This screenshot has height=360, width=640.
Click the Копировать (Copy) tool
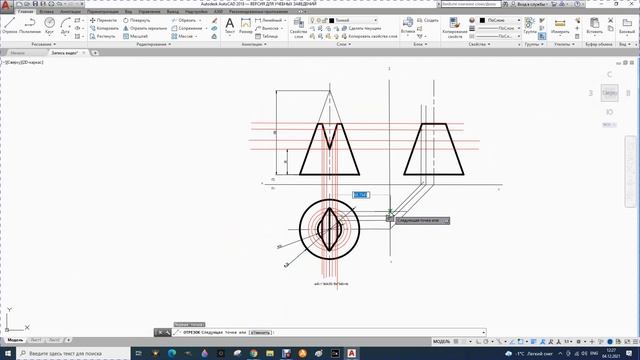point(104,28)
